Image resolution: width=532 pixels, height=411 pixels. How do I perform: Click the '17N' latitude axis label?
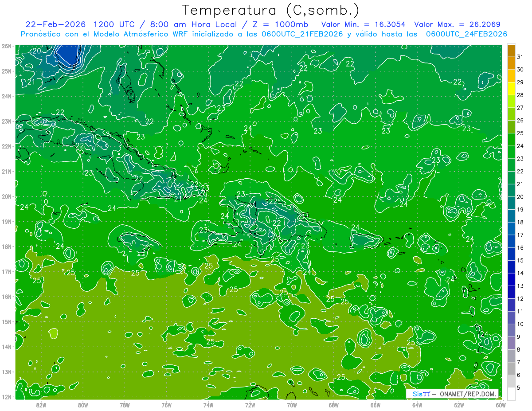tap(7, 271)
